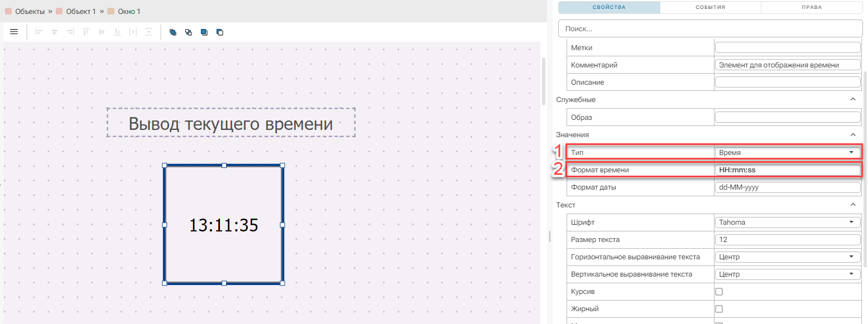Click the Формат даты property label

click(x=593, y=187)
